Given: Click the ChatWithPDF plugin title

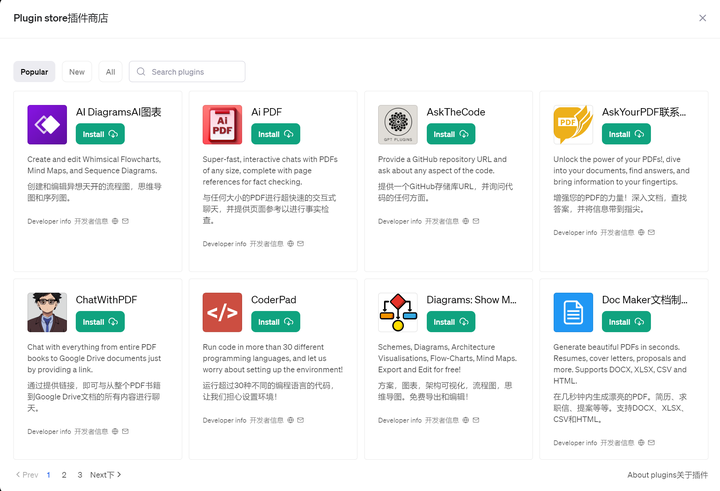Looking at the screenshot, I should coord(107,299).
